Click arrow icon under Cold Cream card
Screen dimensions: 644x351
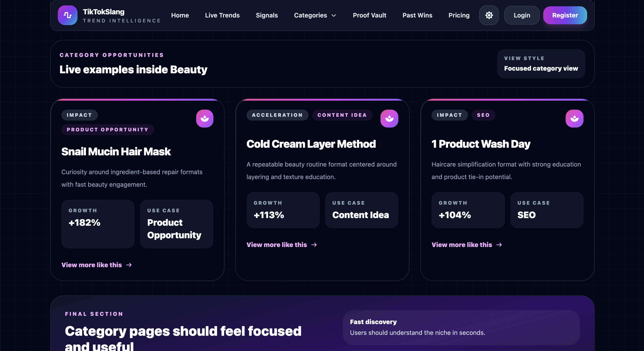click(314, 245)
